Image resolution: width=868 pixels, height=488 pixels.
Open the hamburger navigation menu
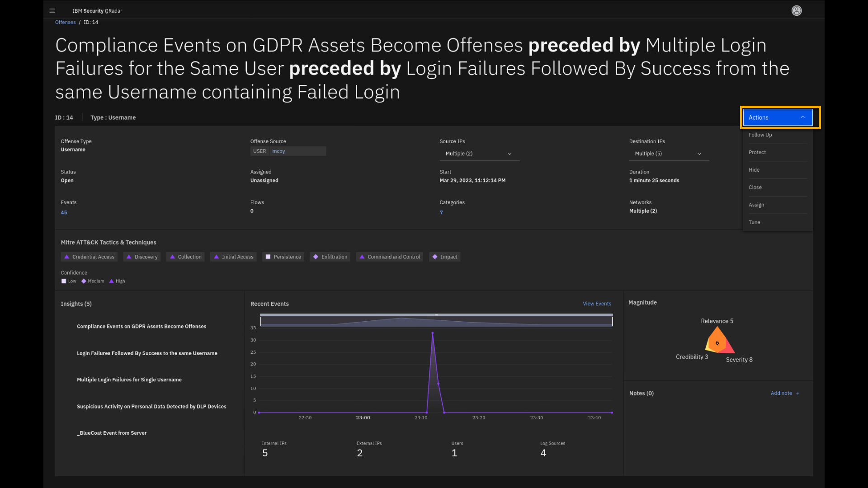[52, 11]
